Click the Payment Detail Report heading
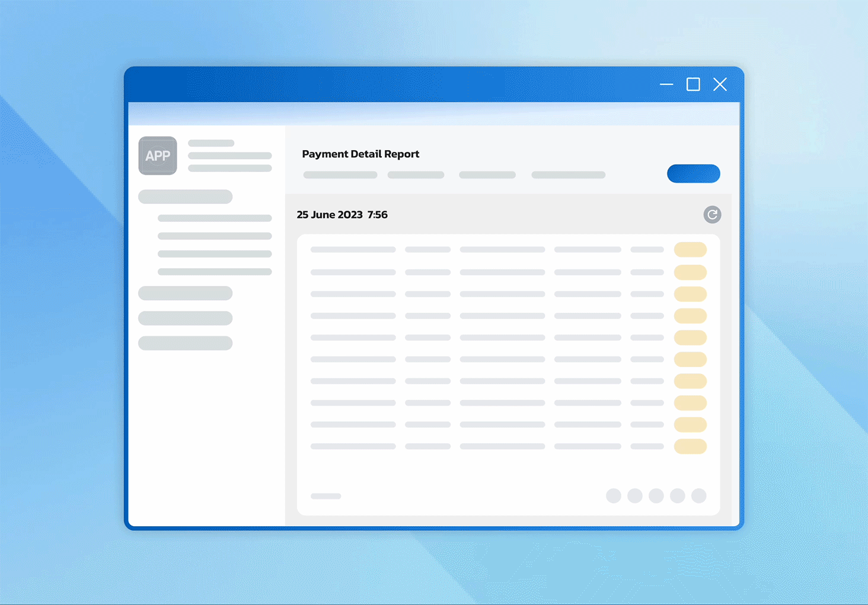 (360, 154)
